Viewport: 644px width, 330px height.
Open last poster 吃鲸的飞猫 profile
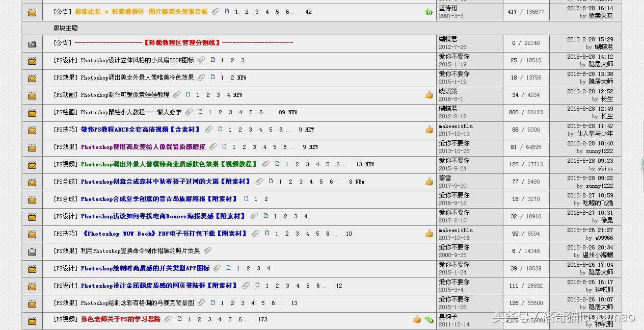click(x=598, y=203)
